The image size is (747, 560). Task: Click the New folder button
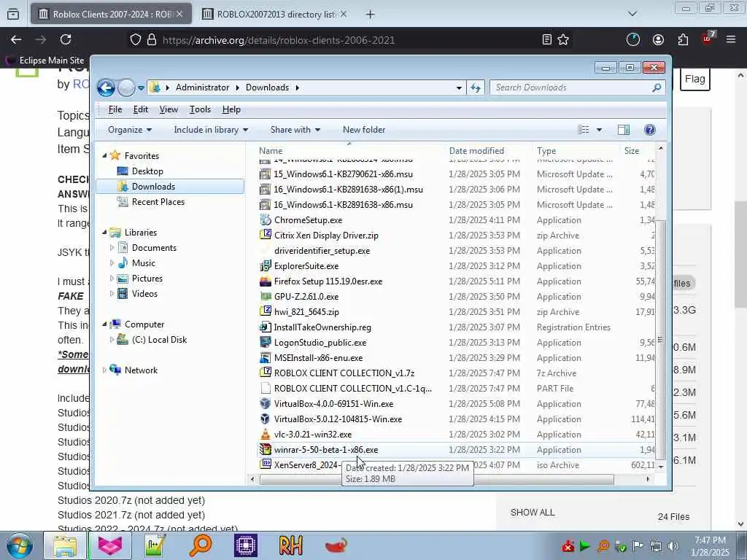[x=364, y=130]
